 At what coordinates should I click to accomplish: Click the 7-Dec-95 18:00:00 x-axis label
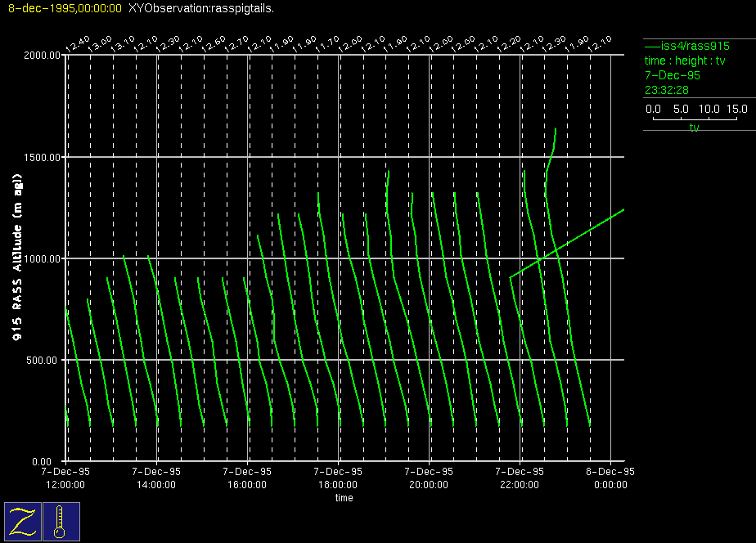click(338, 478)
